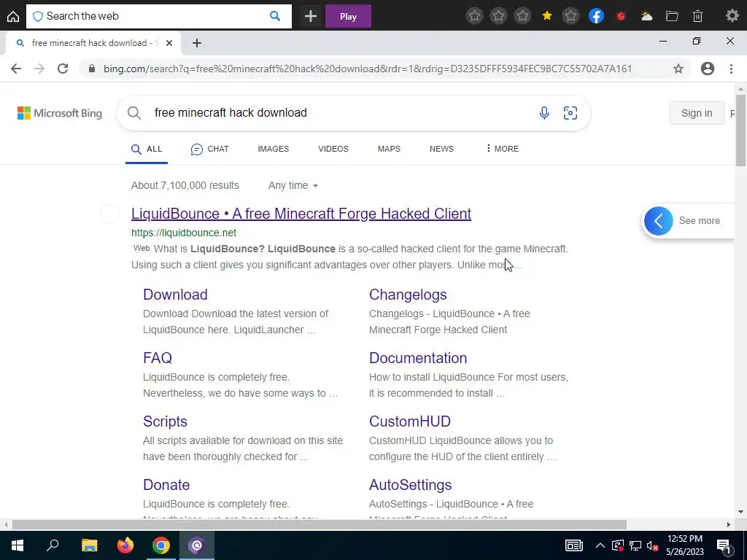Click the purple Play button
Viewport: 747px width, 560px height.
point(348,16)
